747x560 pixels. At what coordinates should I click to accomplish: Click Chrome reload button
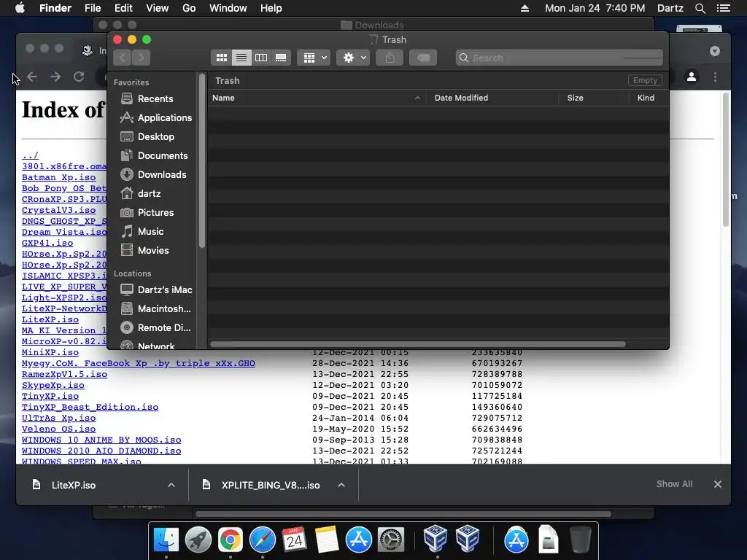pyautogui.click(x=79, y=77)
